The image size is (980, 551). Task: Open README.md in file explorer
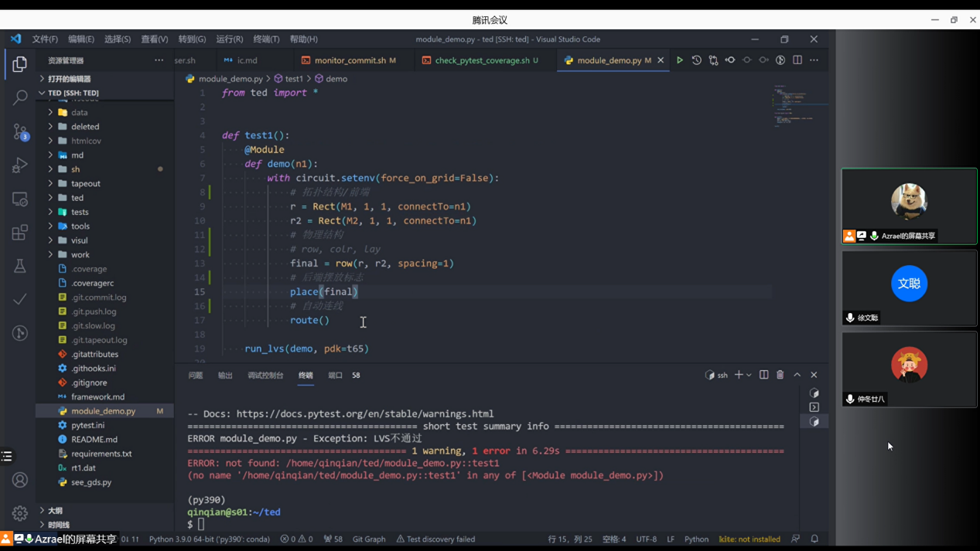(x=94, y=439)
